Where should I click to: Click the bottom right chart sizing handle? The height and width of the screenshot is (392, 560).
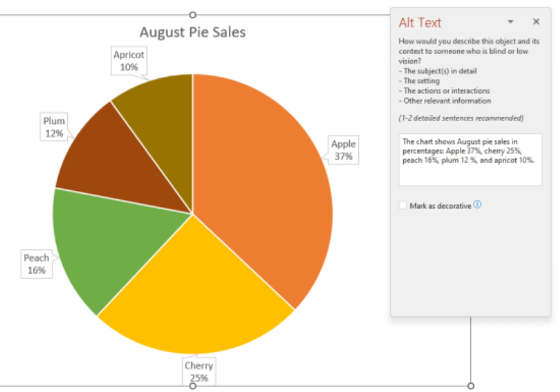click(470, 386)
